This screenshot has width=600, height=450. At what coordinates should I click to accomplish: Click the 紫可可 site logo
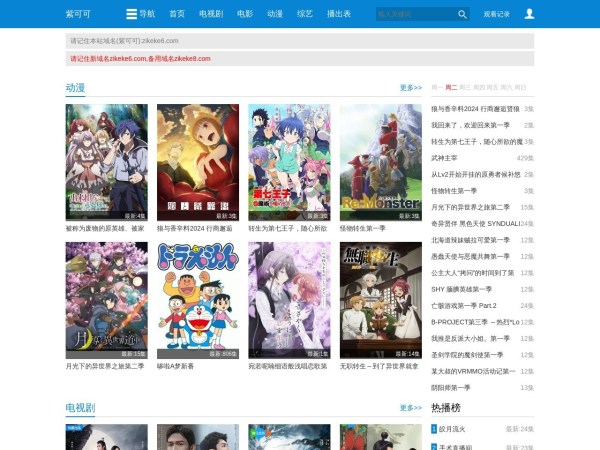point(78,14)
